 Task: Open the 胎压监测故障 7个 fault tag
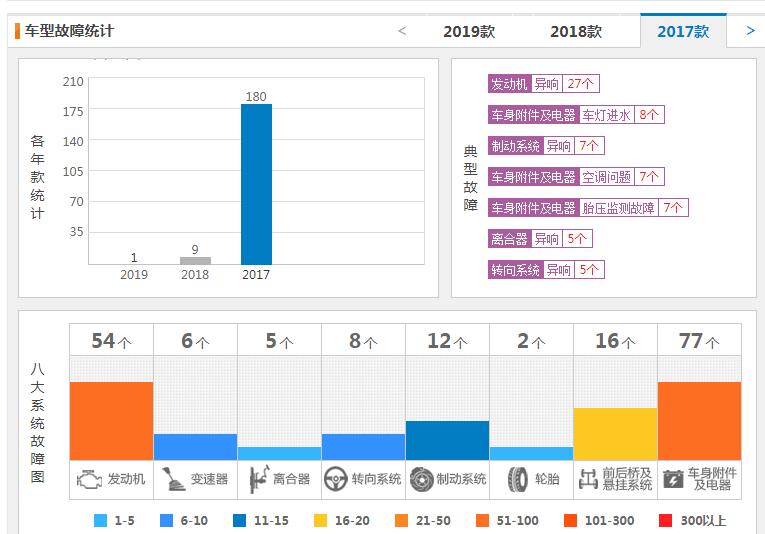click(588, 208)
